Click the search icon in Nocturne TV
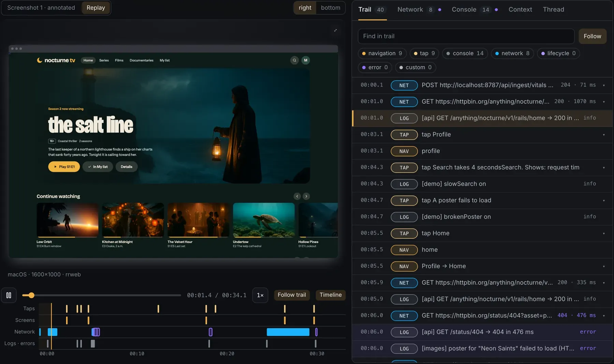Screen dimensions: 614x364 coord(294,60)
